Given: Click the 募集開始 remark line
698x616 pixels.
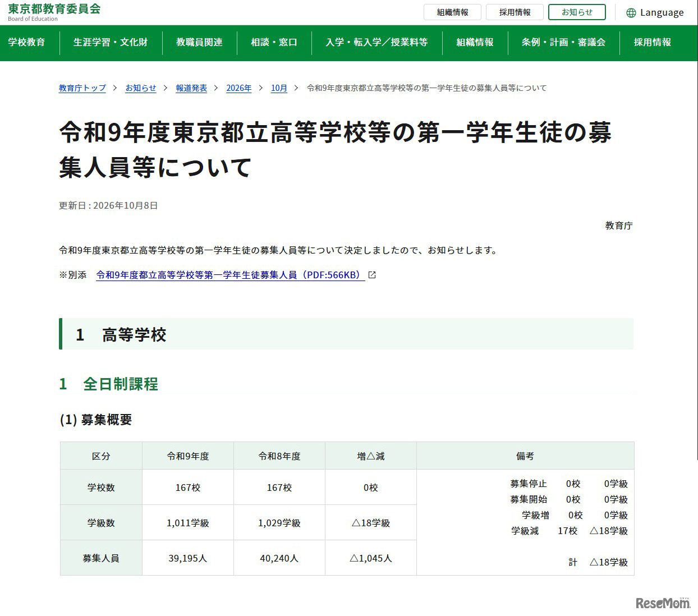Looking at the screenshot, I should click(x=569, y=499).
